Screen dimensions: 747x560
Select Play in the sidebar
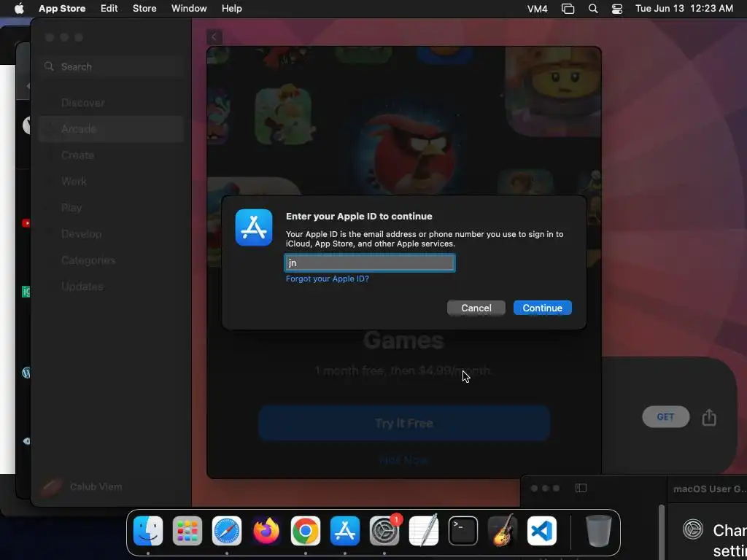click(x=112, y=208)
